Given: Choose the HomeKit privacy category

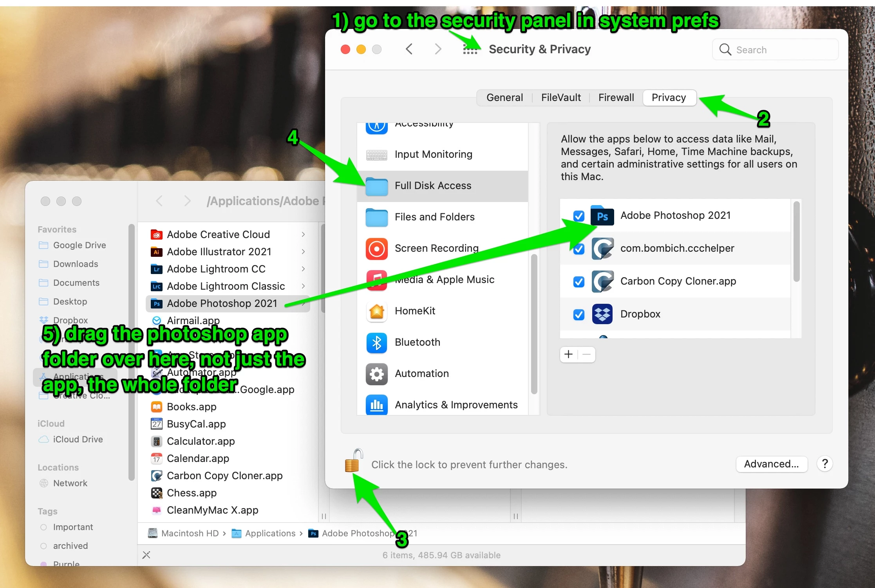Looking at the screenshot, I should click(415, 311).
